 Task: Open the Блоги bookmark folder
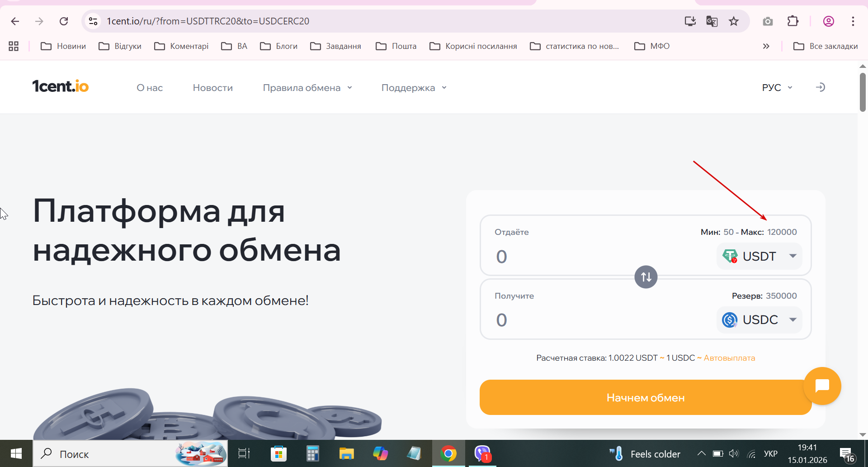click(x=279, y=46)
